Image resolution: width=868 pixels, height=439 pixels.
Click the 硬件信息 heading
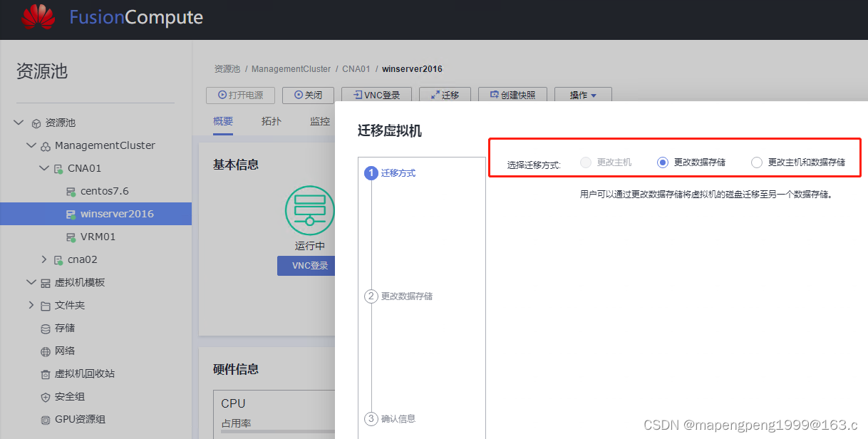[x=236, y=369]
